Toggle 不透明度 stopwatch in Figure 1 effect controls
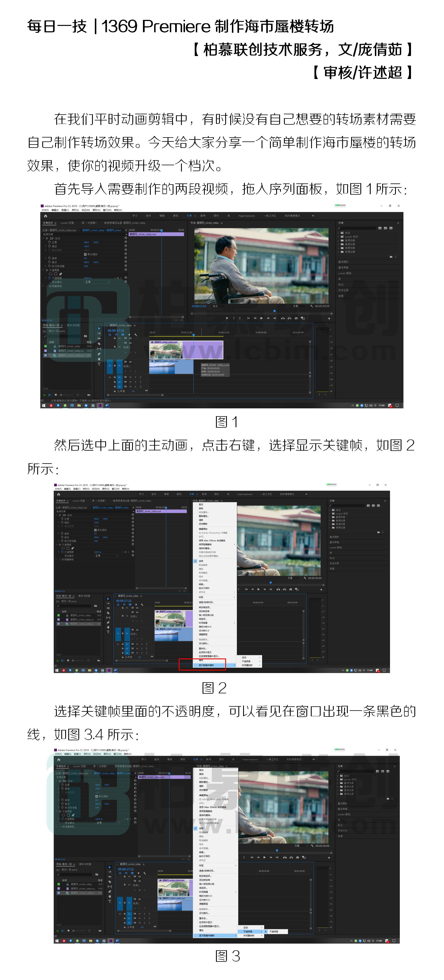Image resolution: width=444 pixels, height=980 pixels. click(x=50, y=278)
